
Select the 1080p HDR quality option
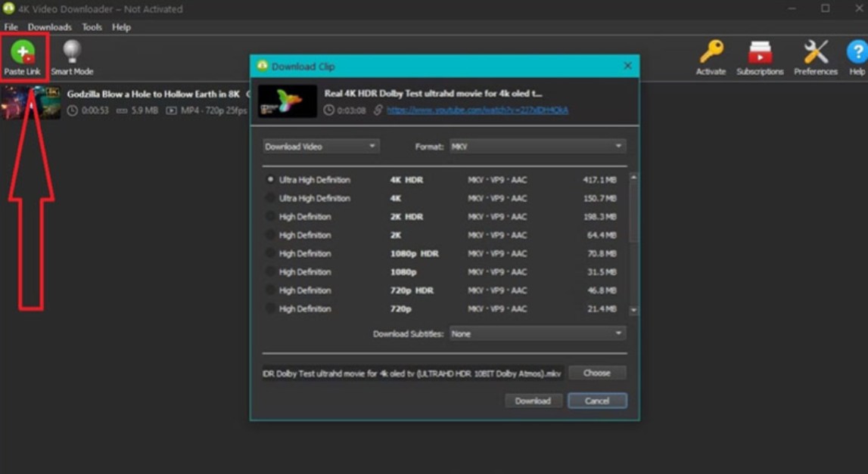270,254
